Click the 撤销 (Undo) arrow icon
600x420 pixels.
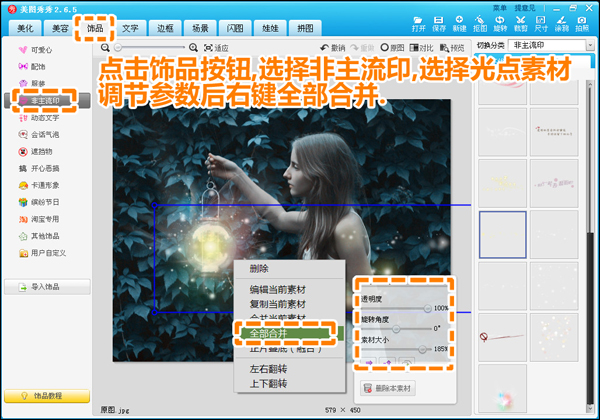[x=325, y=47]
